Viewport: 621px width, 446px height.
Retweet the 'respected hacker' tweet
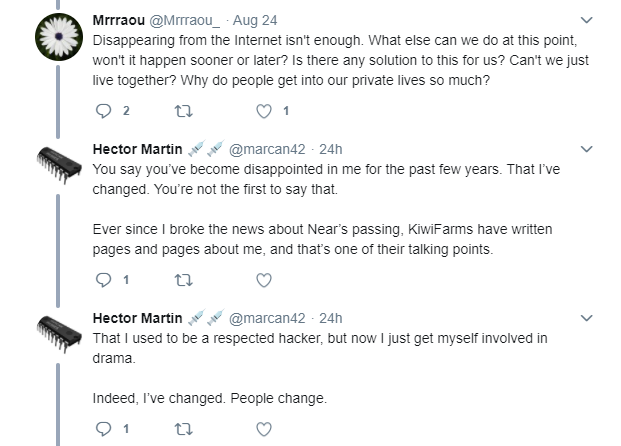click(184, 429)
